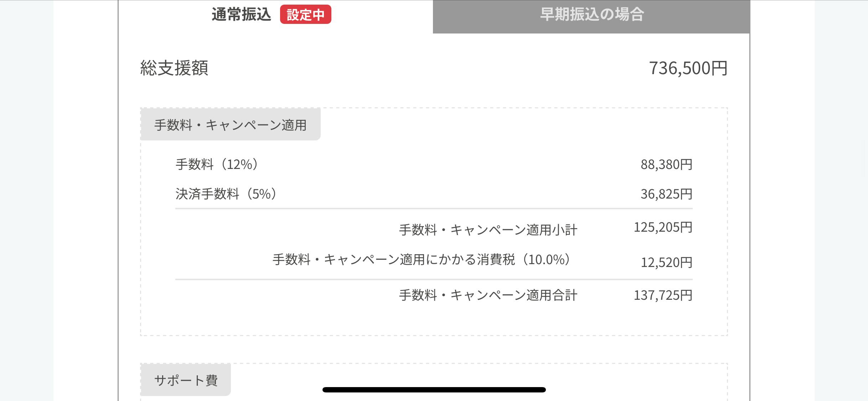Click the サポート費 section header
Image resolution: width=868 pixels, height=401 pixels.
(186, 380)
